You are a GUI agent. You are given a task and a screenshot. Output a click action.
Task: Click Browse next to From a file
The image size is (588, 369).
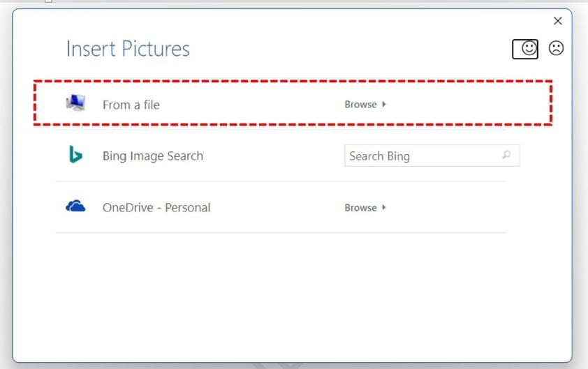360,105
